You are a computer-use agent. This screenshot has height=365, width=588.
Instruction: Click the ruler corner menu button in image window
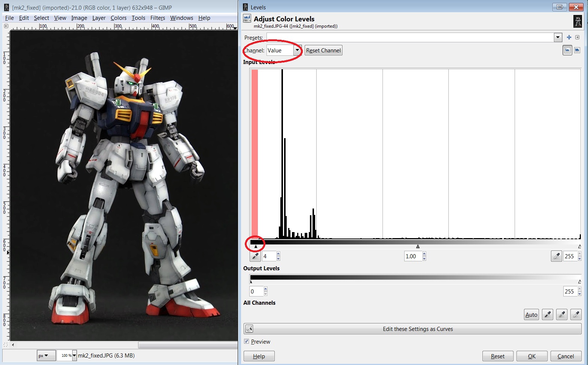pos(6,26)
